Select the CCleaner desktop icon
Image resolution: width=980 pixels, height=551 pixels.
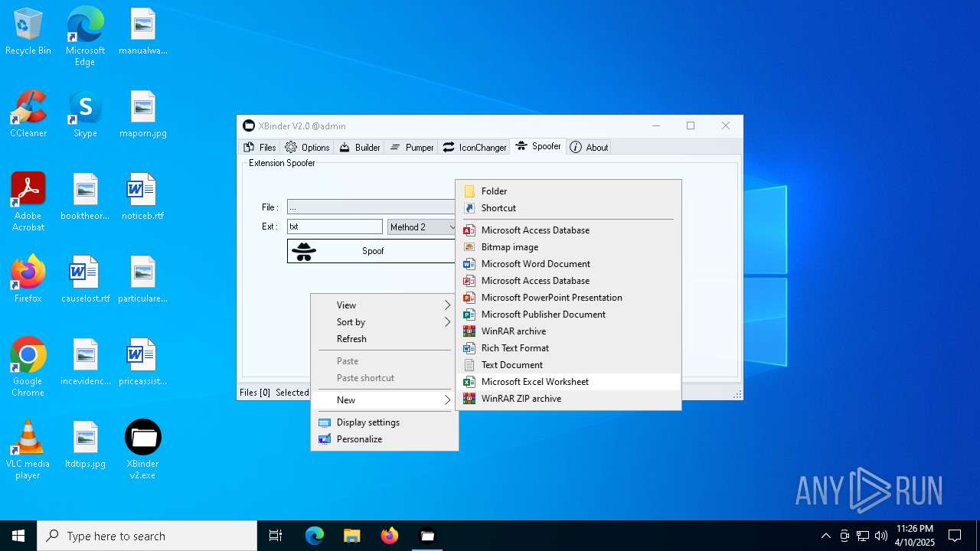point(28,115)
